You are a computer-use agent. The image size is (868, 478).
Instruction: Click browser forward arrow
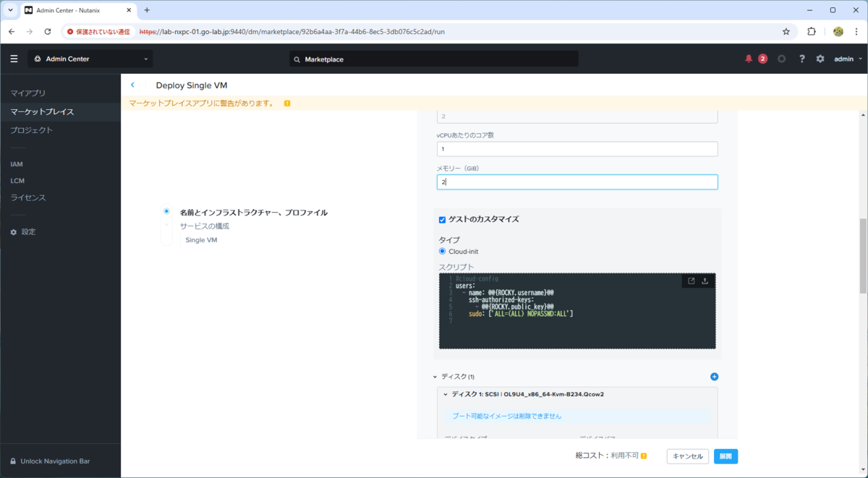click(30, 32)
